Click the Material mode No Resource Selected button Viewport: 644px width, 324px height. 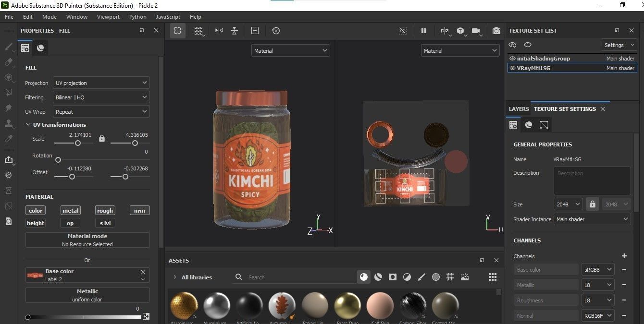coord(87,240)
